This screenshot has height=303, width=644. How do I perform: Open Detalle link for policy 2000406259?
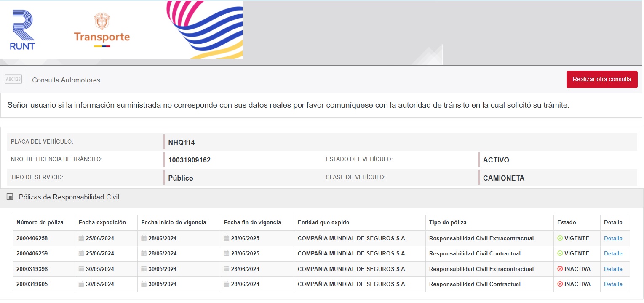point(613,253)
